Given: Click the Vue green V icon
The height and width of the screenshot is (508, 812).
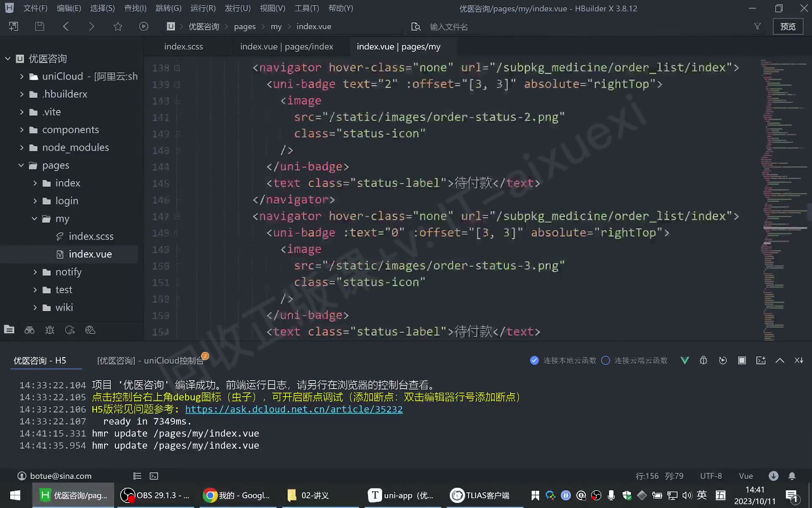Looking at the screenshot, I should tap(685, 360).
